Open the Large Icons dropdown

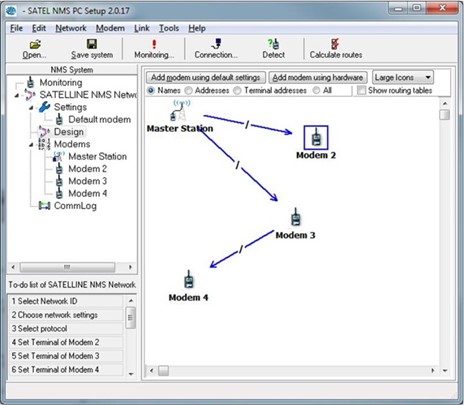pos(403,77)
